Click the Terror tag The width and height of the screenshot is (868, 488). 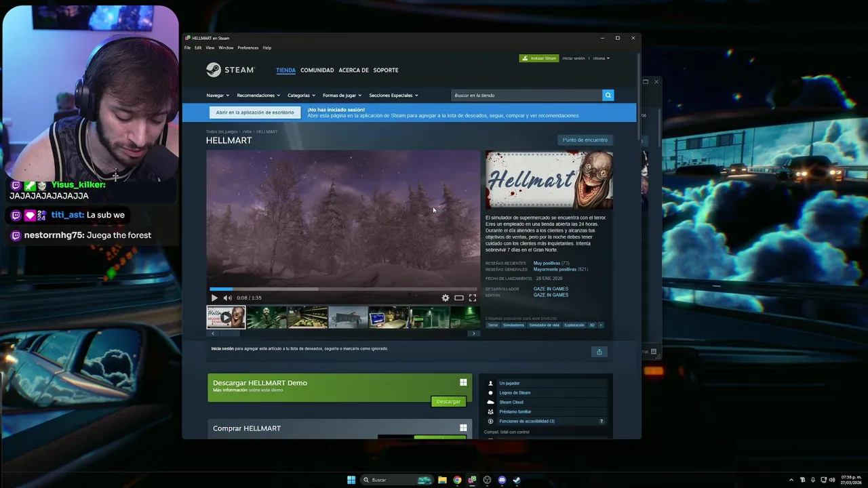pos(493,325)
